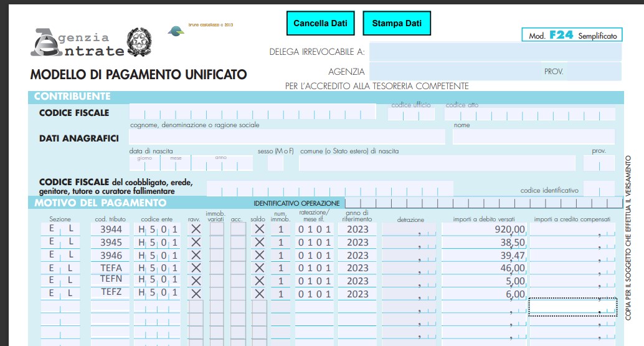This screenshot has width=644, height=346.
Task: Uncheck ravv. checkbox in the 3944 row
Action: coord(196,229)
